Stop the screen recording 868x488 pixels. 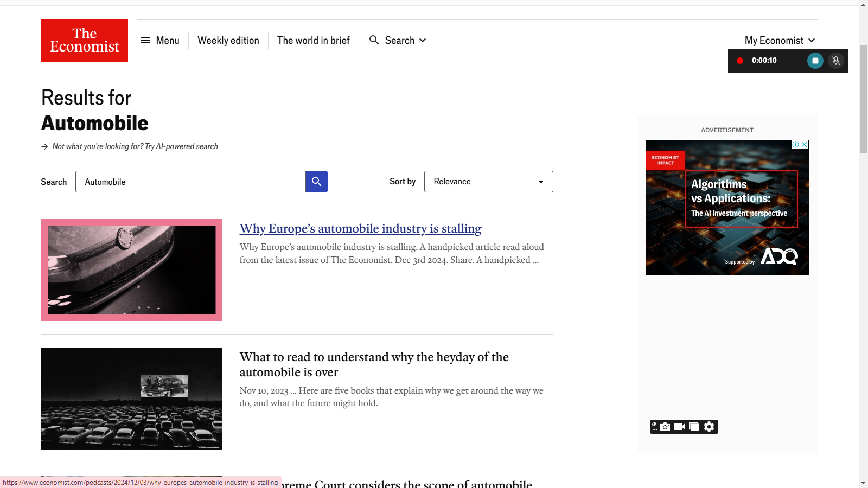(815, 61)
